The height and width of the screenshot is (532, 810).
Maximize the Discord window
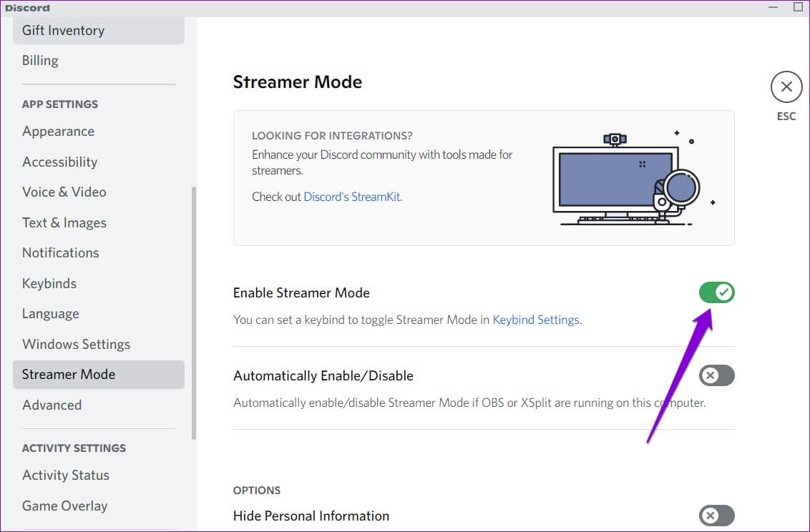[x=798, y=7]
